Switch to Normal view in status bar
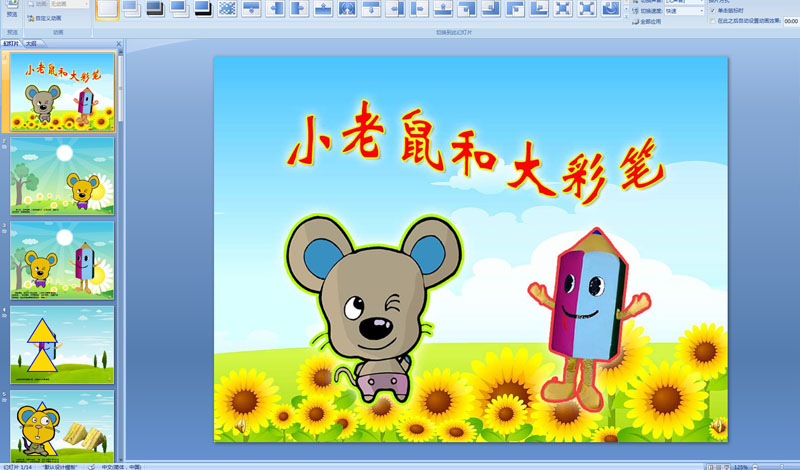Image resolution: width=800 pixels, height=470 pixels. 710,467
